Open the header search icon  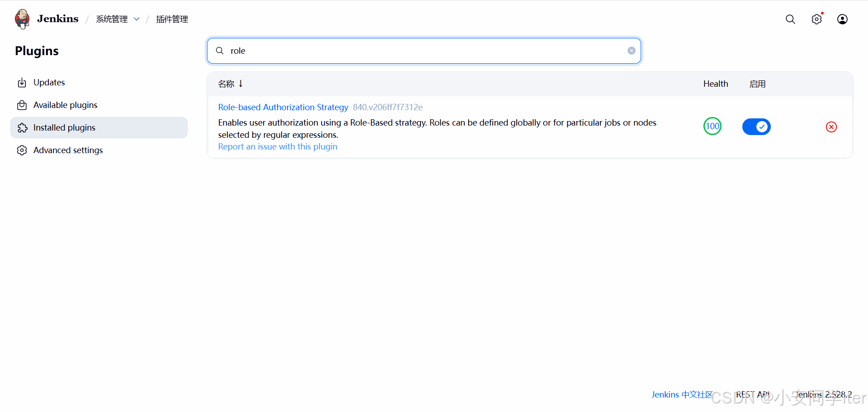click(x=790, y=19)
